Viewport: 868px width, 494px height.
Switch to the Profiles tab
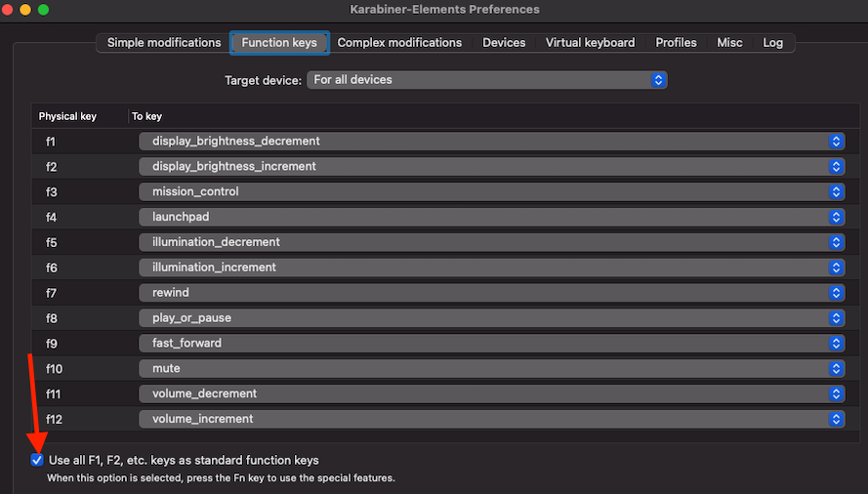[x=676, y=43]
